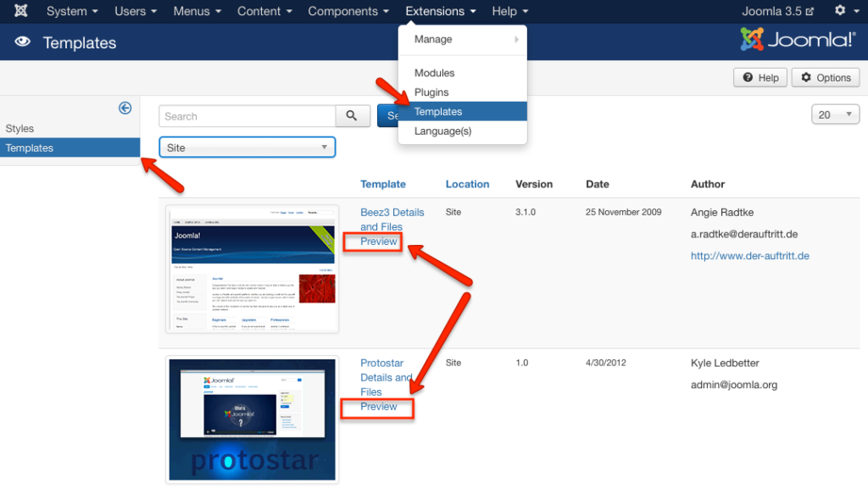This screenshot has width=868, height=489.
Task: Click the Joomla! brand logo in the header
Action: [x=798, y=40]
